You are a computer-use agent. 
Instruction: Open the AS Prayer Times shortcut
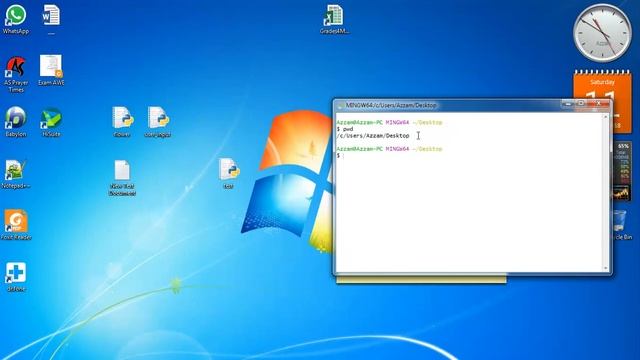point(16,74)
